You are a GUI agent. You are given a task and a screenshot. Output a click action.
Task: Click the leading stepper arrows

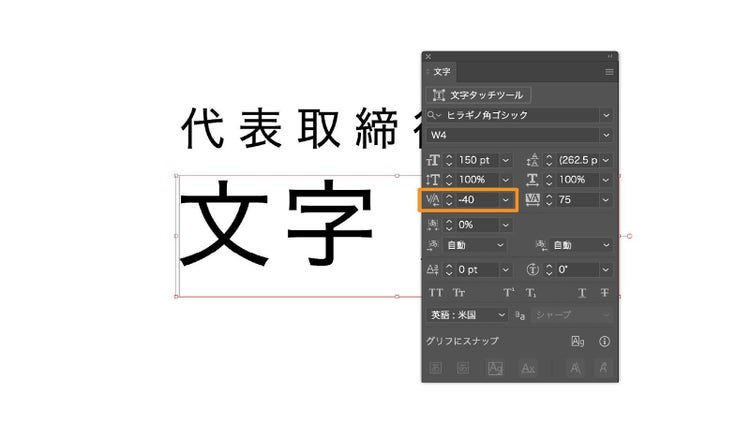pyautogui.click(x=549, y=160)
